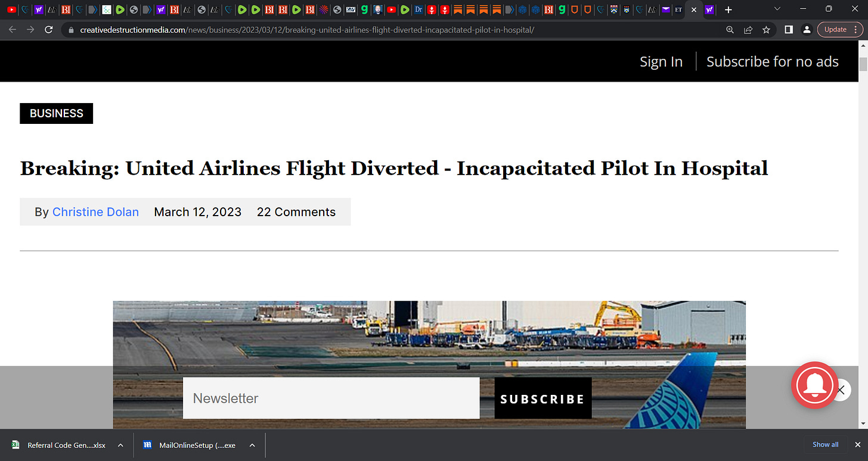Click Subscribe for no ads

[773, 61]
